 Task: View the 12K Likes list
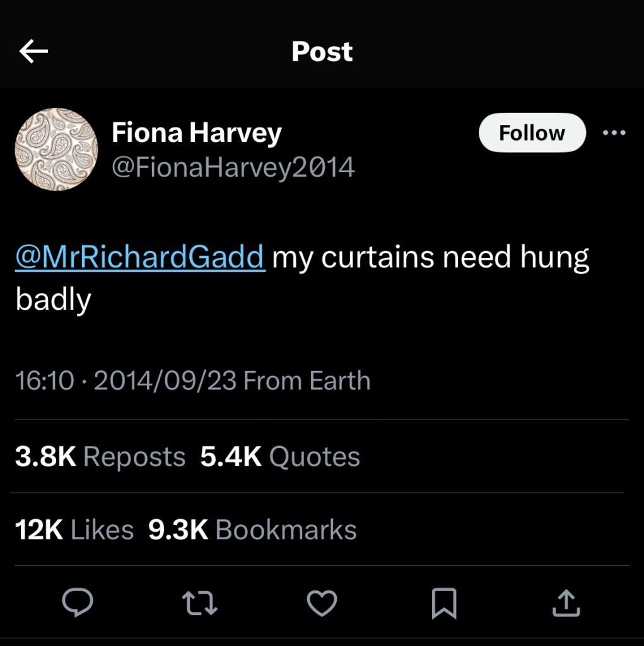[74, 530]
